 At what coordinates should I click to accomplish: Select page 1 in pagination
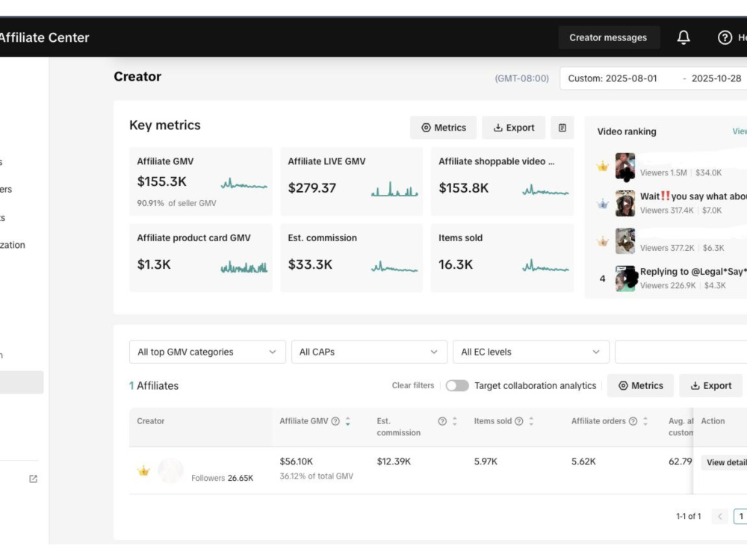pos(740,516)
